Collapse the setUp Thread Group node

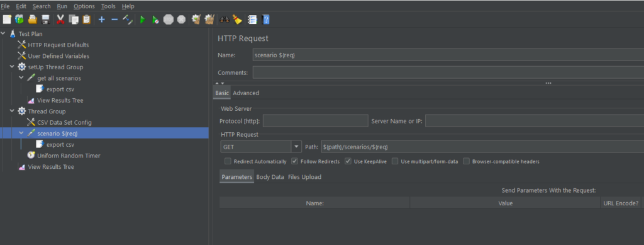12,67
